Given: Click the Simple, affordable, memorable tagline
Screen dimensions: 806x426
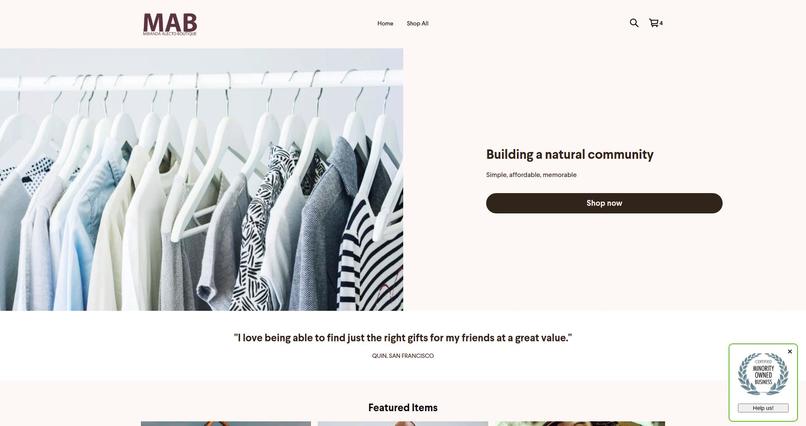Looking at the screenshot, I should point(531,175).
